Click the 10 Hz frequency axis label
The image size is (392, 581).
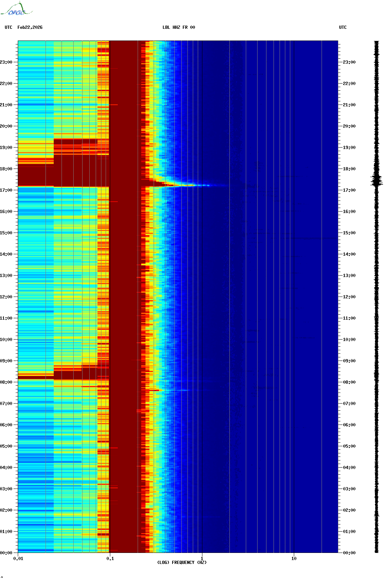point(294,559)
